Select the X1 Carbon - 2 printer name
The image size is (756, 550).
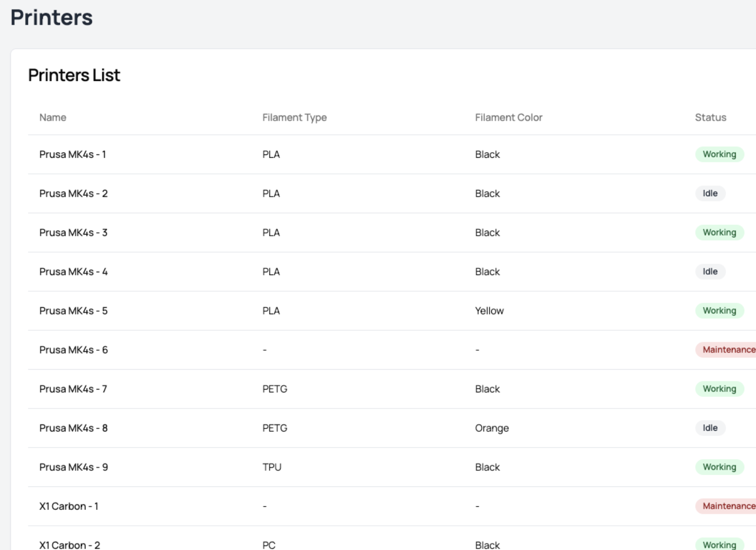pyautogui.click(x=69, y=545)
